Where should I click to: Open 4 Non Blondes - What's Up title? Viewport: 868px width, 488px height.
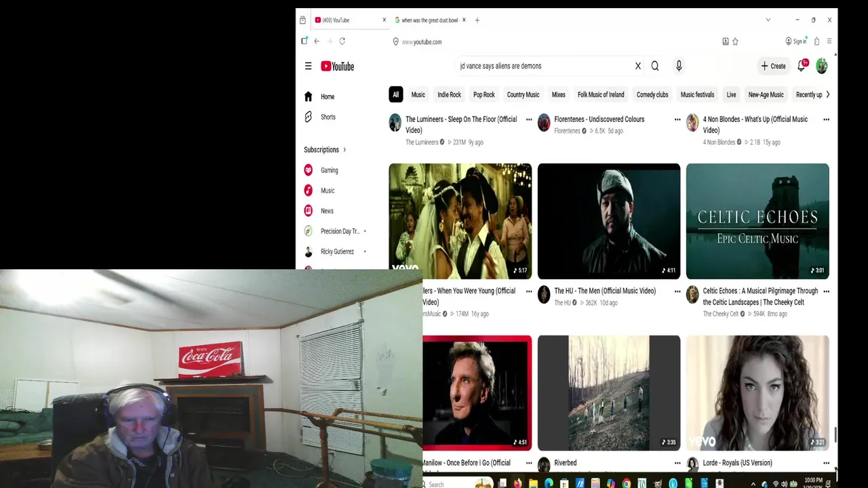click(x=755, y=125)
